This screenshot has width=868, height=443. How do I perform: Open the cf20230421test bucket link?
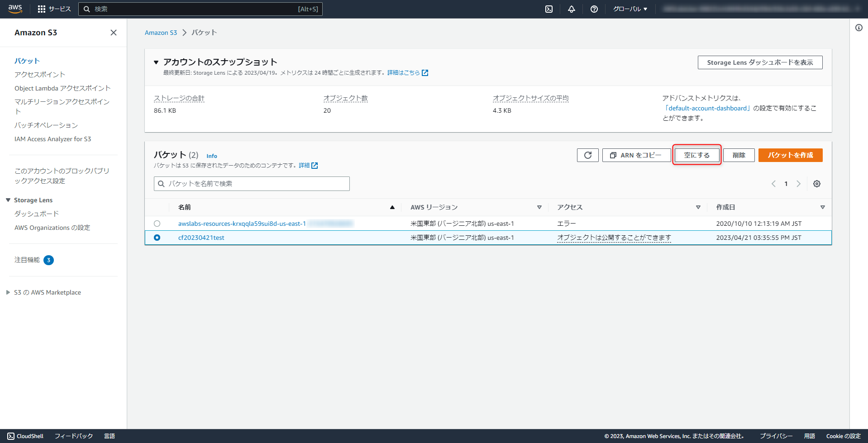coord(201,237)
